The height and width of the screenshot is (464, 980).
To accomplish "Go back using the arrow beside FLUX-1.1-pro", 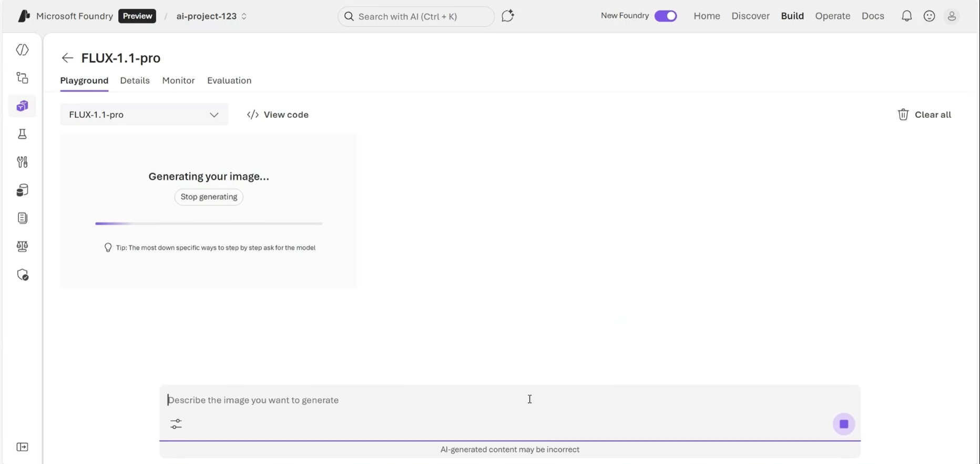I will [x=67, y=58].
